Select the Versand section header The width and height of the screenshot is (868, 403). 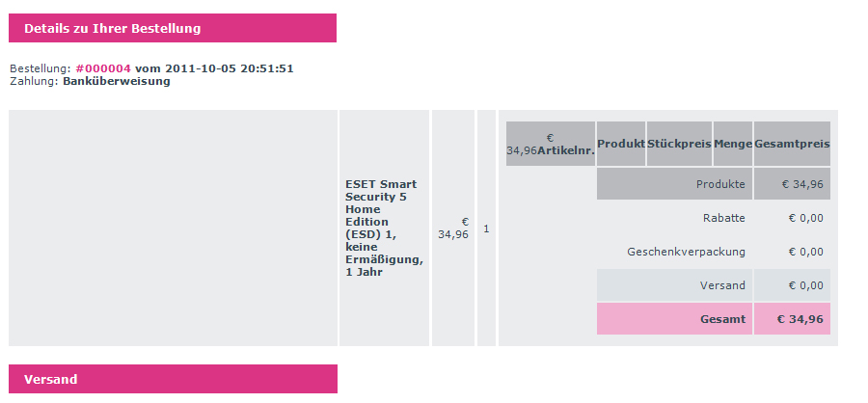173,379
